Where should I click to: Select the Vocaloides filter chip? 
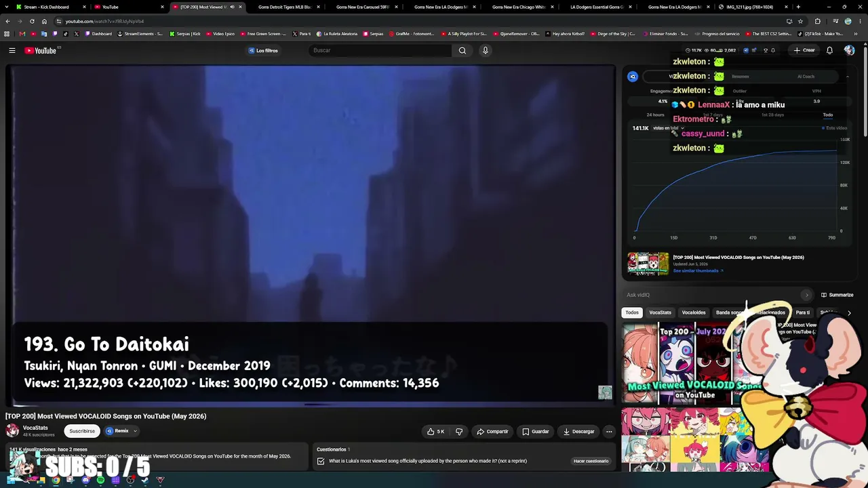[x=694, y=312]
